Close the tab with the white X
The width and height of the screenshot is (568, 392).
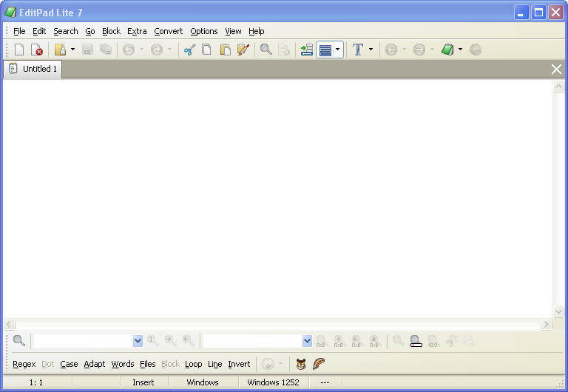click(x=556, y=69)
